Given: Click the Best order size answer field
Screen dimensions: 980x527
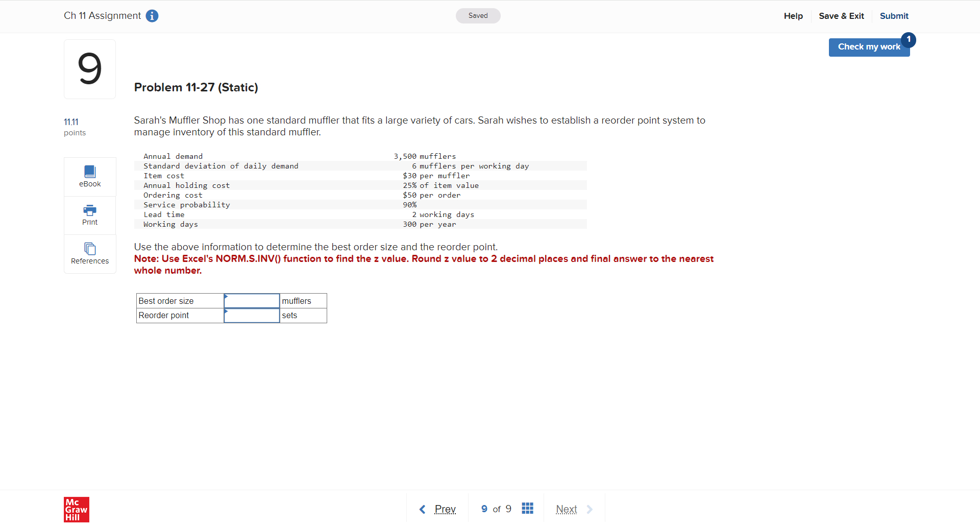Looking at the screenshot, I should [x=252, y=301].
